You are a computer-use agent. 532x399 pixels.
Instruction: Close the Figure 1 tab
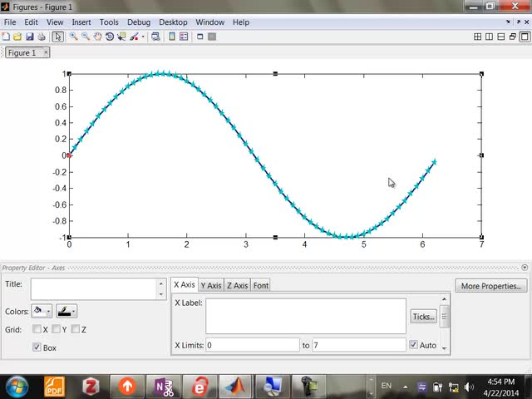pyautogui.click(x=46, y=52)
